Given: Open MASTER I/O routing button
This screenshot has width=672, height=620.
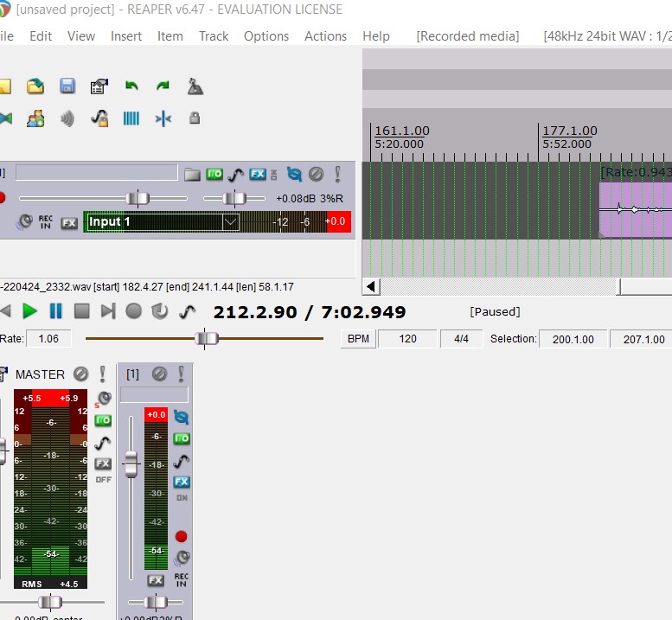Looking at the screenshot, I should tap(103, 420).
